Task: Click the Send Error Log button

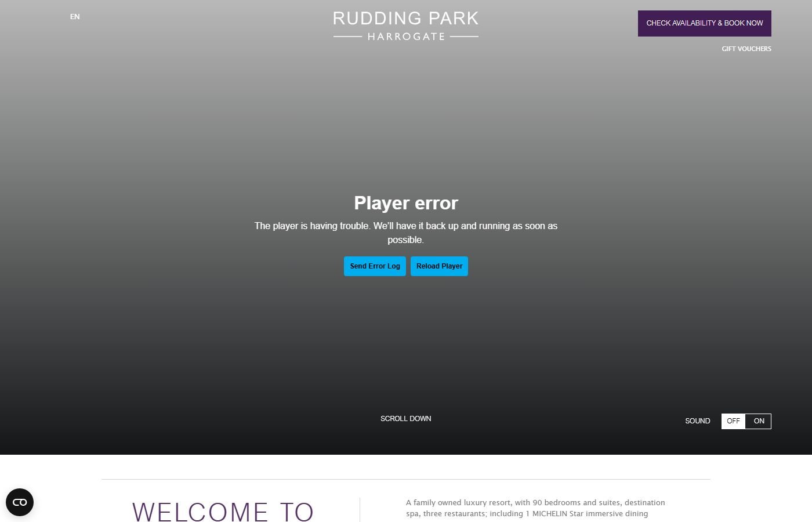Action: tap(375, 266)
